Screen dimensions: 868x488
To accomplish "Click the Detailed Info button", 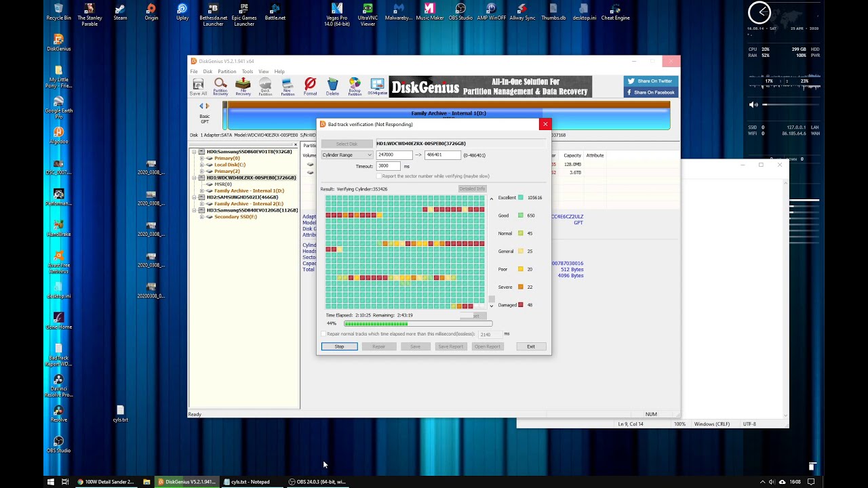I will 472,188.
